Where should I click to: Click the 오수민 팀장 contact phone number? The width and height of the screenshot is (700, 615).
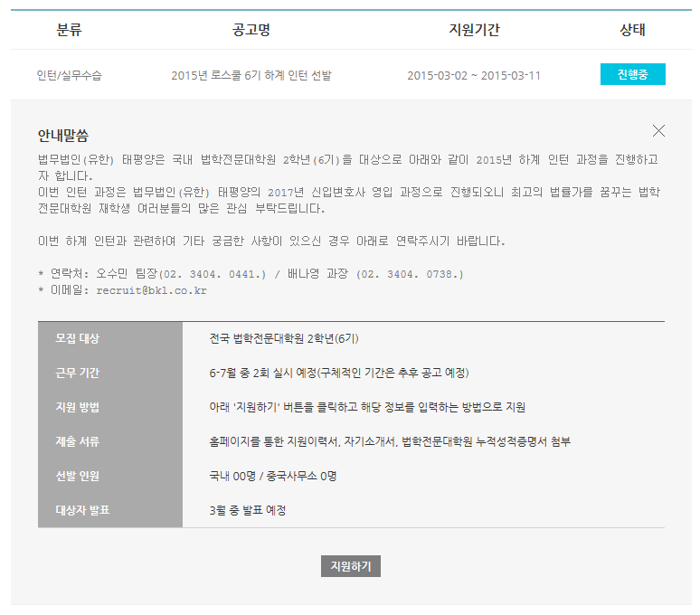[213, 274]
